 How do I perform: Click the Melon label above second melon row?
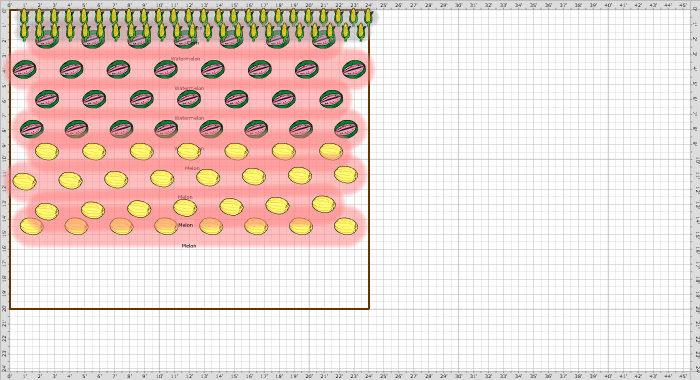[x=192, y=168]
